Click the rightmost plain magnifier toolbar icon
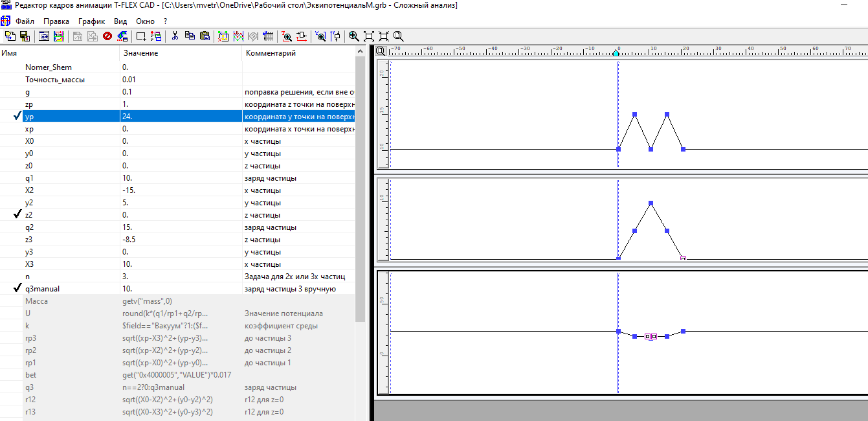 coord(399,36)
